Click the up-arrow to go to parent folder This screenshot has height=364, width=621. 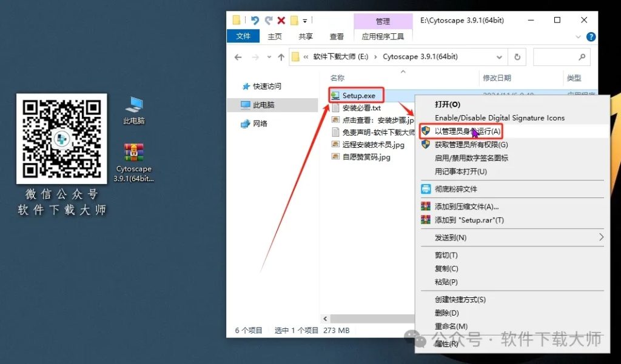coord(281,56)
